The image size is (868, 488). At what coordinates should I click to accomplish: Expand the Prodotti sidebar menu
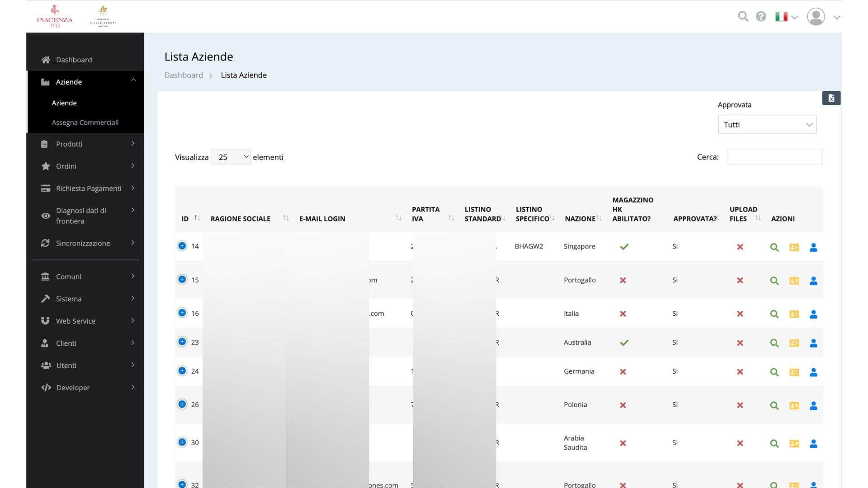[x=85, y=144]
